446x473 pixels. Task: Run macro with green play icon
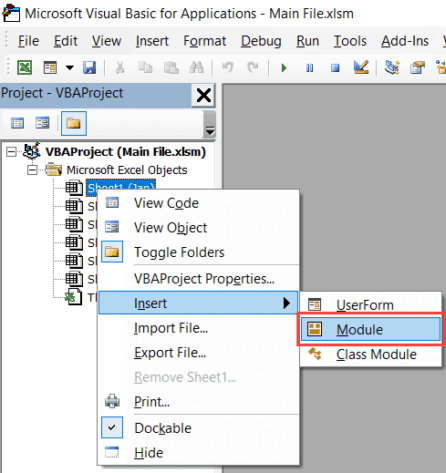284,68
